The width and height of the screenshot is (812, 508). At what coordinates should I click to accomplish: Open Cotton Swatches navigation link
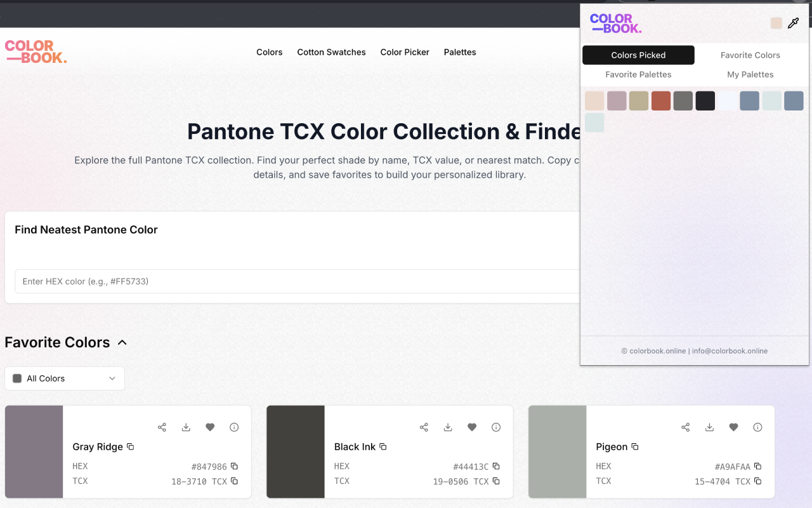[x=331, y=52]
